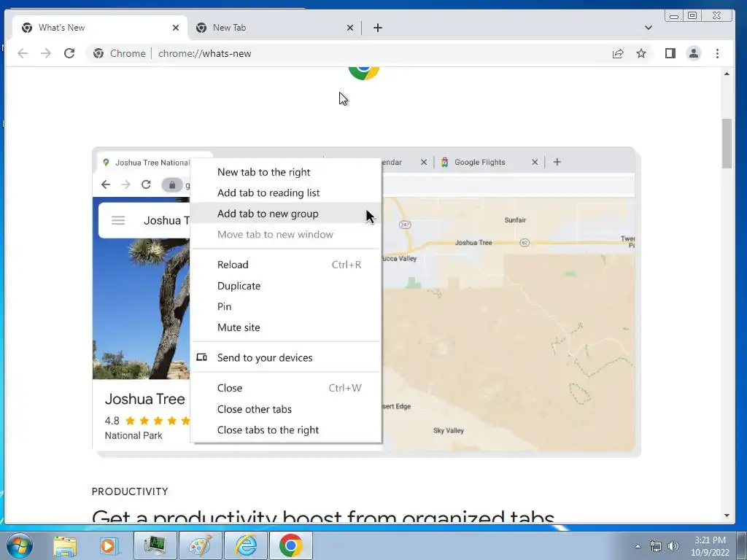Viewport: 747px width, 560px height.
Task: Close the What's New tab
Action: [x=175, y=28]
